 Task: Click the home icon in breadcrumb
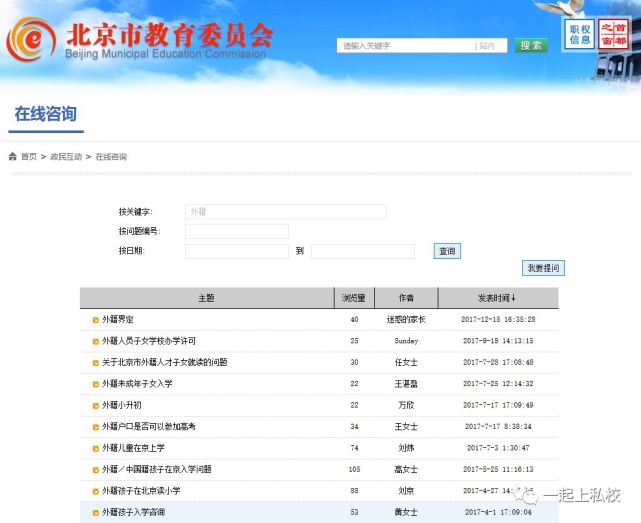pos(13,157)
